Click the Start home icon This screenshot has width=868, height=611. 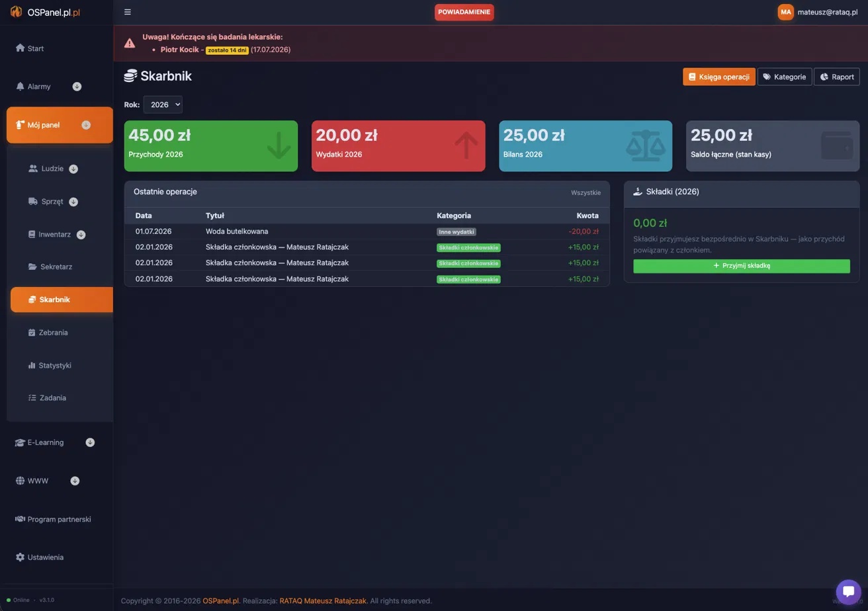(20, 48)
